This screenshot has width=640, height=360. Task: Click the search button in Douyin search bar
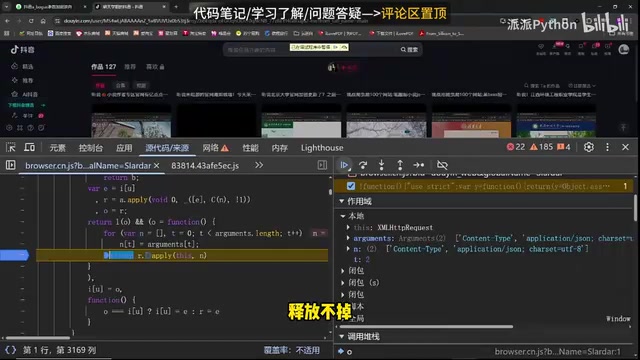[409, 49]
